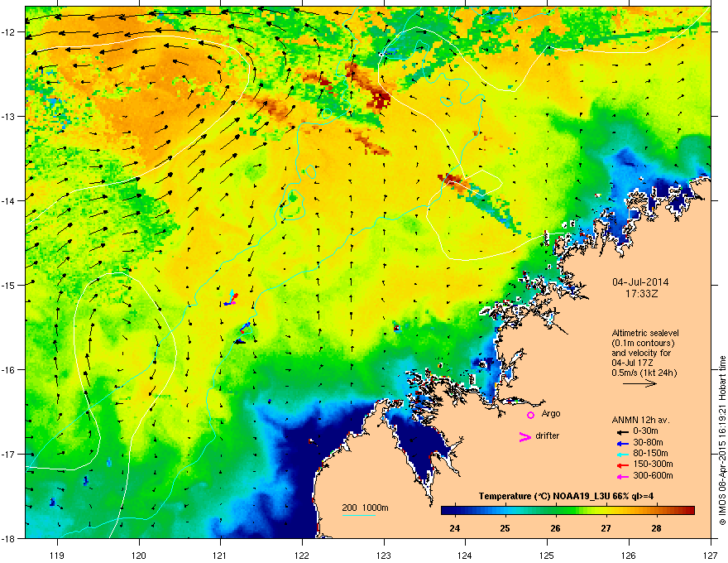728x563 pixels.
Task: Click the '30-80m' depth label
Action: [x=648, y=443]
